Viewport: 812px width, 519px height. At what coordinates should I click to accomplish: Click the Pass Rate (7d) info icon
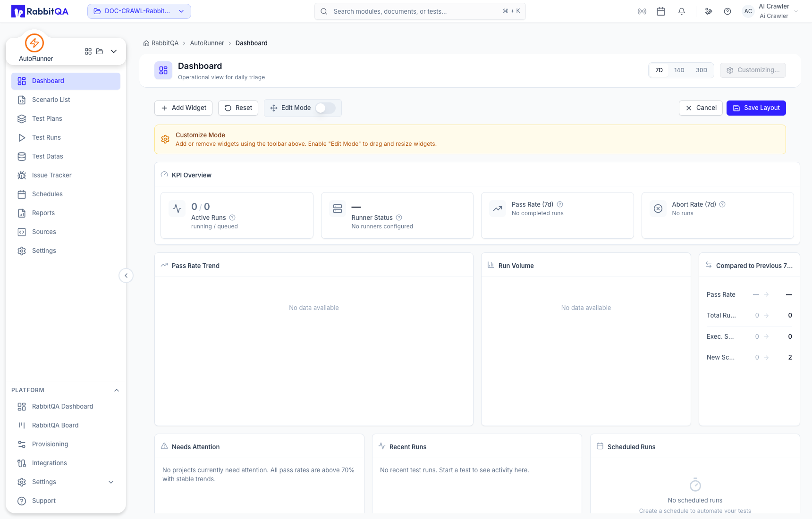pos(560,204)
